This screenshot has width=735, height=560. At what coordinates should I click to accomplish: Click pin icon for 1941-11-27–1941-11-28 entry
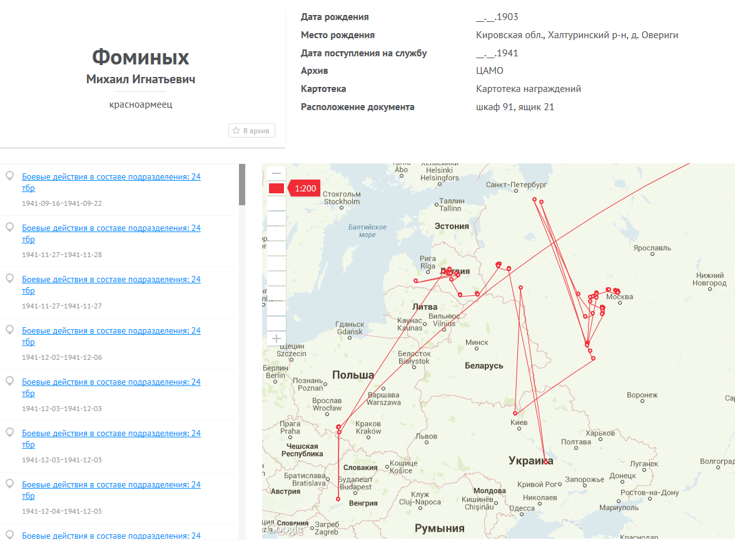[9, 228]
